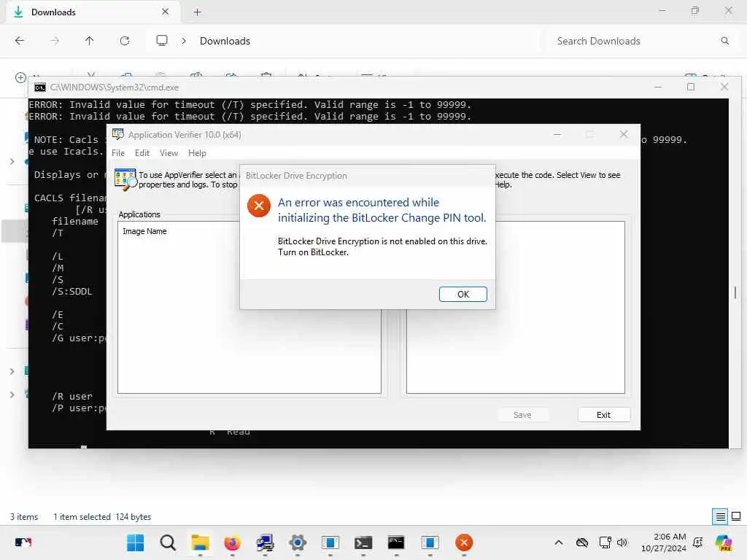Open Edit menu in Application Verifier

tap(142, 153)
